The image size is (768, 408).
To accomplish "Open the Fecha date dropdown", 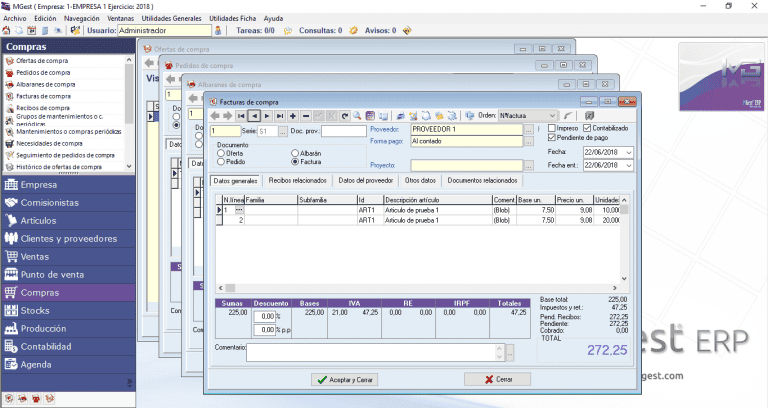I will click(x=629, y=152).
